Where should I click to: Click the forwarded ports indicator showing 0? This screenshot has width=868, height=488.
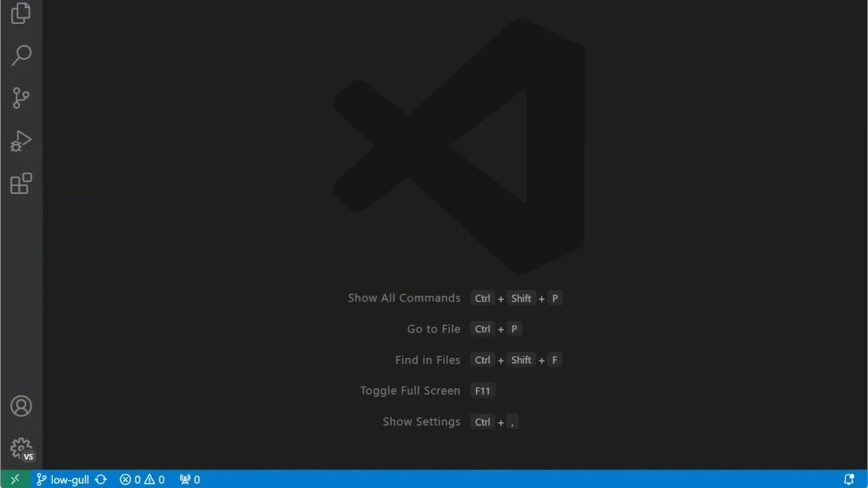[x=190, y=479]
